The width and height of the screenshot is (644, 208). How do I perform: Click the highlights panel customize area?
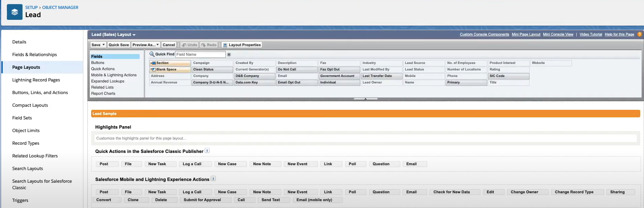[365, 138]
